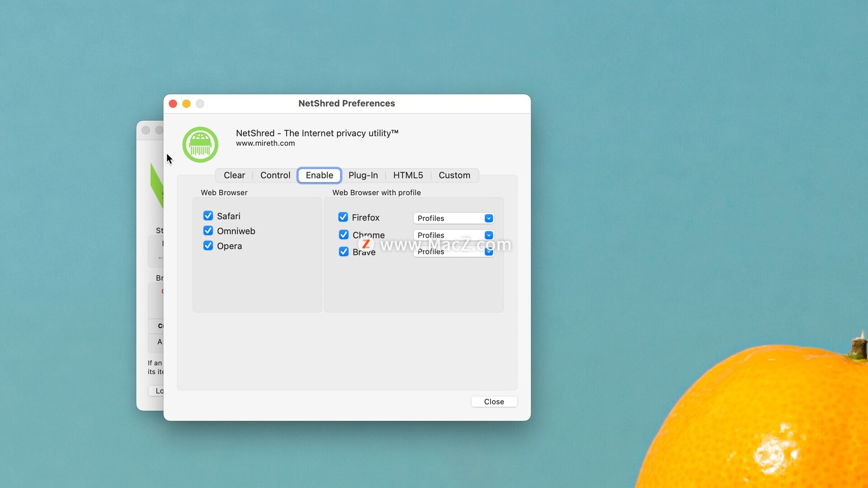Click the NetShred green shredder logo
The height and width of the screenshot is (488, 868).
pos(200,145)
